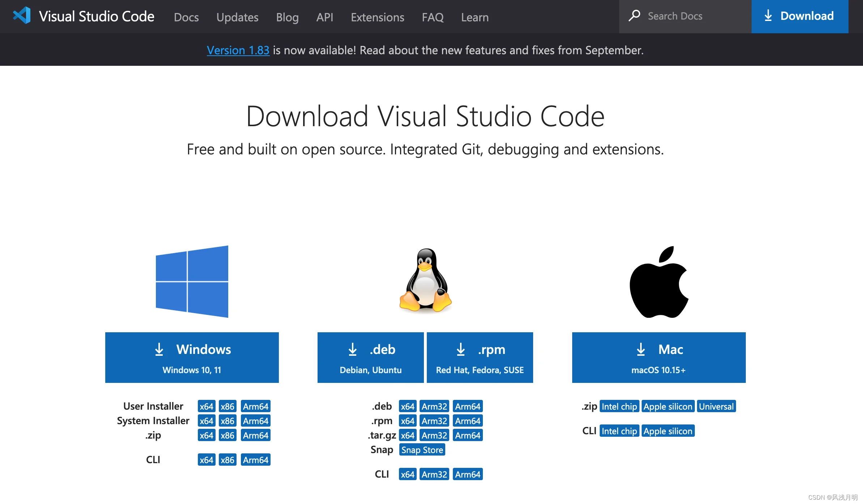Click the Visual Studio Code title text
863x504 pixels.
(97, 16)
